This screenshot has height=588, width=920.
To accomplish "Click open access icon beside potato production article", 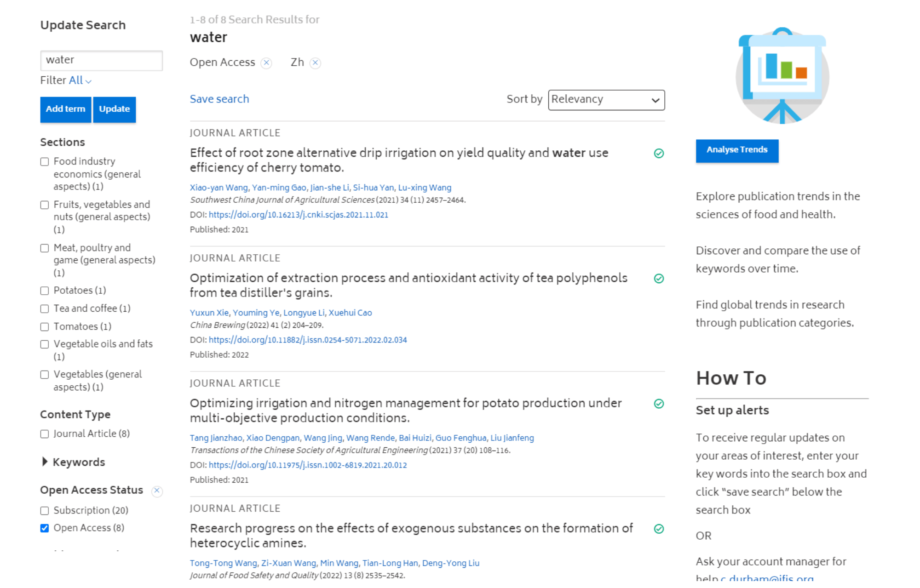I will pyautogui.click(x=659, y=404).
